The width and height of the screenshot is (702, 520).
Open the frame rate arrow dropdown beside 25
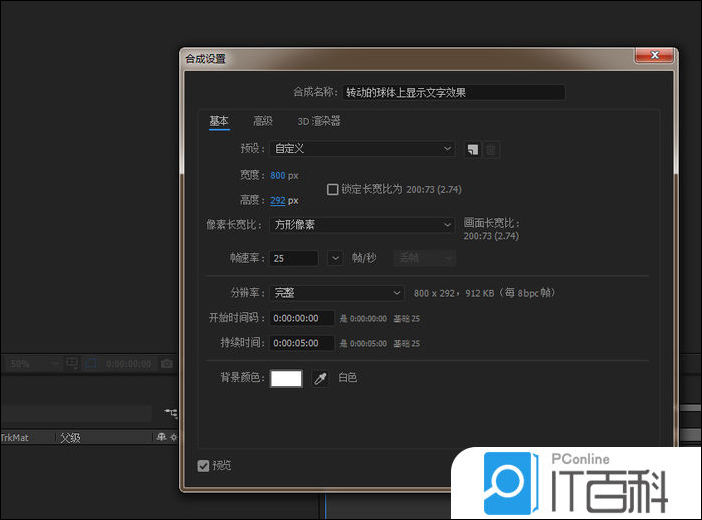coord(335,258)
